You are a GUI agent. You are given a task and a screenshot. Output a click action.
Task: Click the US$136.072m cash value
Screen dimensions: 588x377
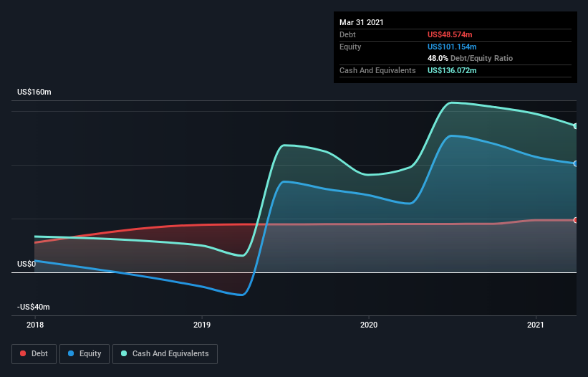452,70
